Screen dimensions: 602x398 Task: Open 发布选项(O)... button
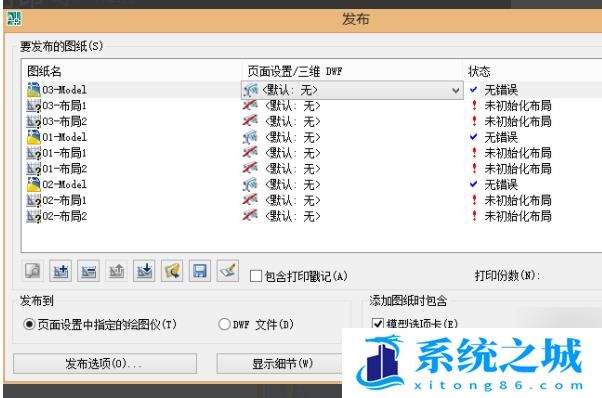point(105,363)
